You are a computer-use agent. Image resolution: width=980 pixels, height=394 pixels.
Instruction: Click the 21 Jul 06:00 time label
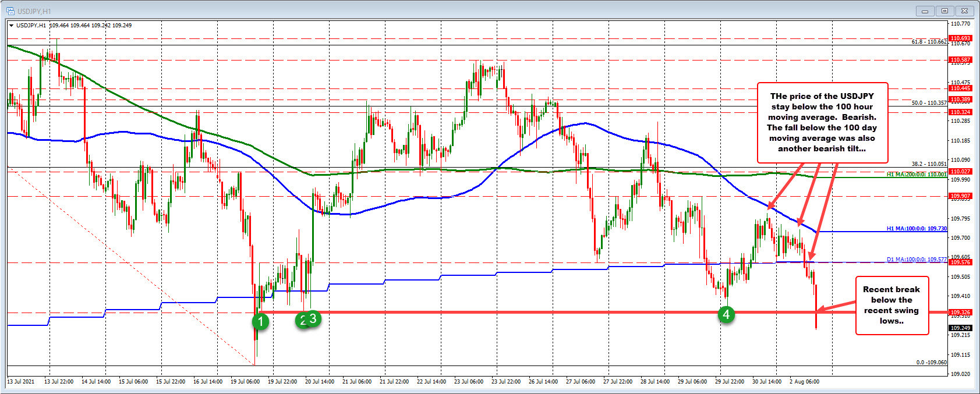(x=357, y=382)
